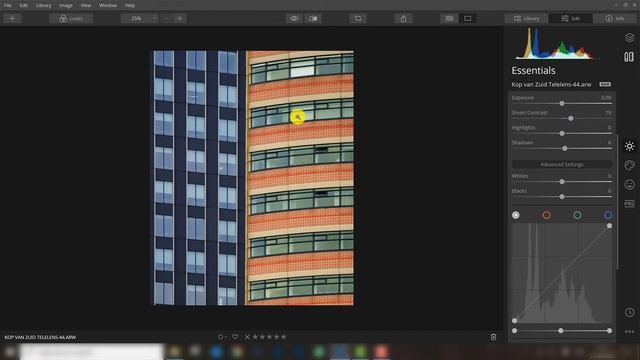Image resolution: width=640 pixels, height=360 pixels.
Task: Open the 25% zoom level dropdown
Action: tap(140, 18)
